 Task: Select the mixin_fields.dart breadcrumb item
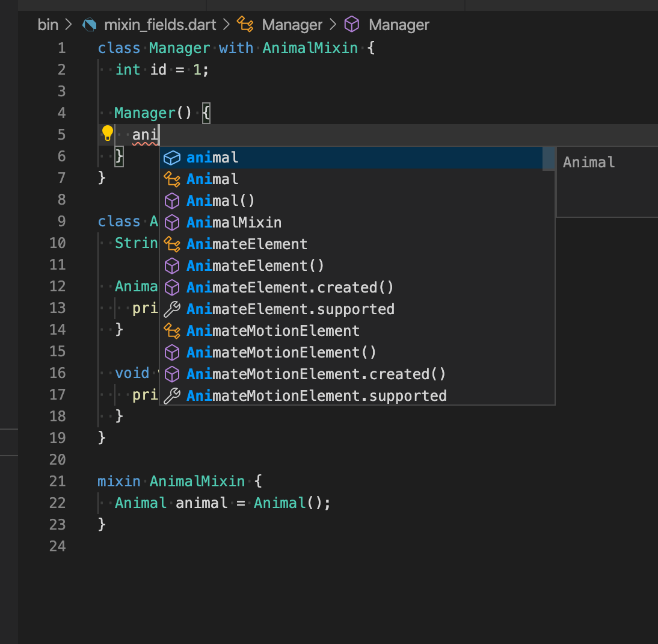160,25
